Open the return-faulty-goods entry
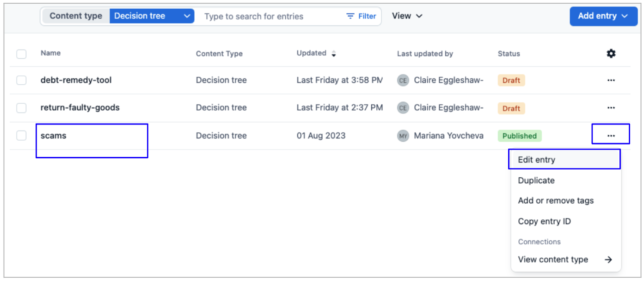This screenshot has height=281, width=644. click(80, 108)
